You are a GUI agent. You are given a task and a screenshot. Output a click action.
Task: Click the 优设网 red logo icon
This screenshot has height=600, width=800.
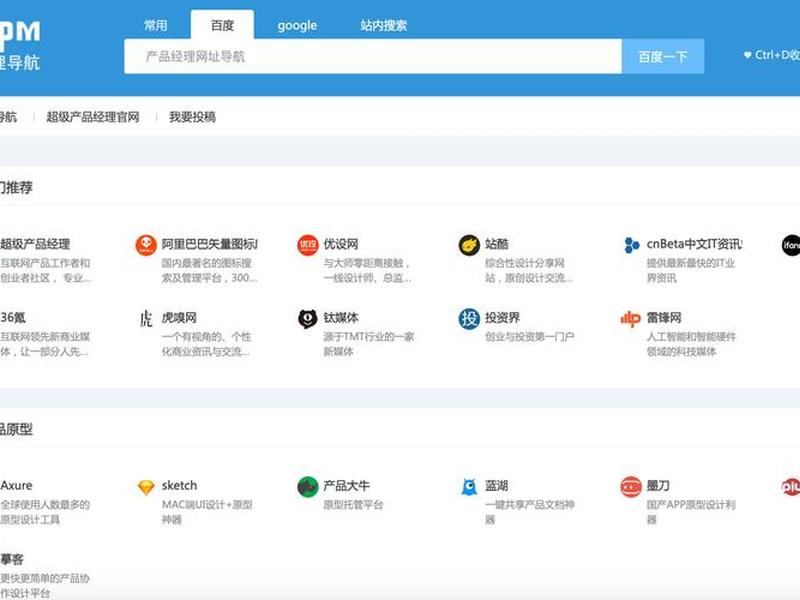[308, 245]
